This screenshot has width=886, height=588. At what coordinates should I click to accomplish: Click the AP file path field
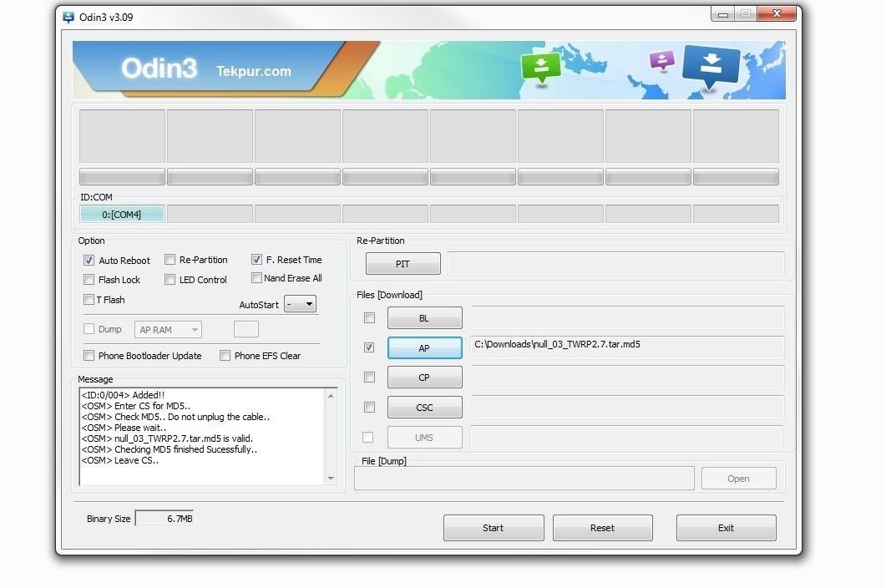(x=628, y=347)
